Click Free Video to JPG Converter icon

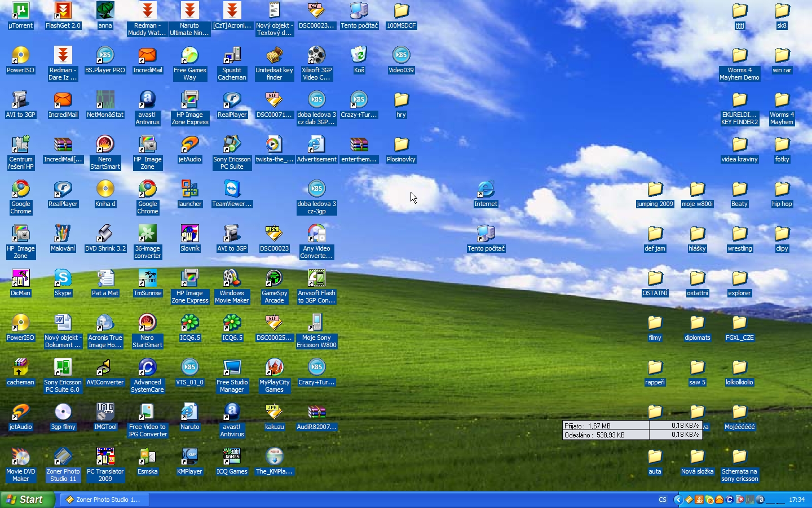pos(148,421)
